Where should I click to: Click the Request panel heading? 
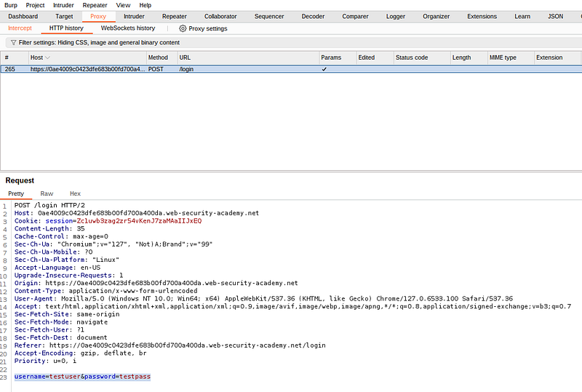(20, 180)
